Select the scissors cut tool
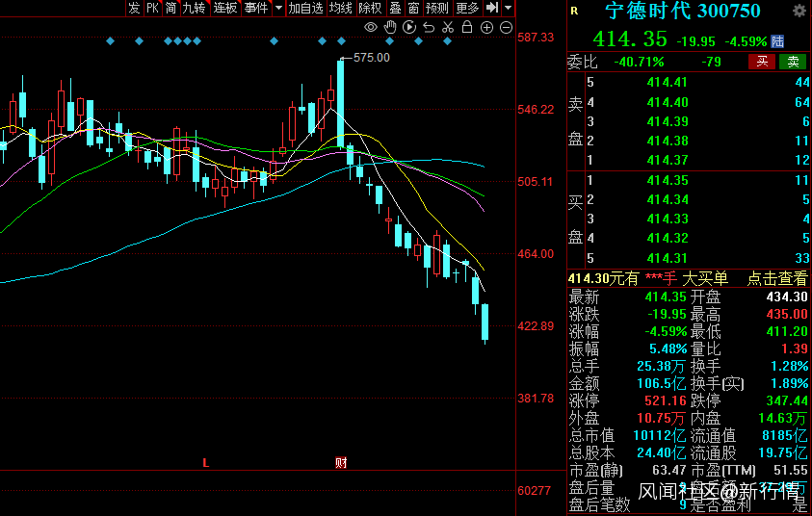This screenshot has width=812, height=516. click(448, 27)
